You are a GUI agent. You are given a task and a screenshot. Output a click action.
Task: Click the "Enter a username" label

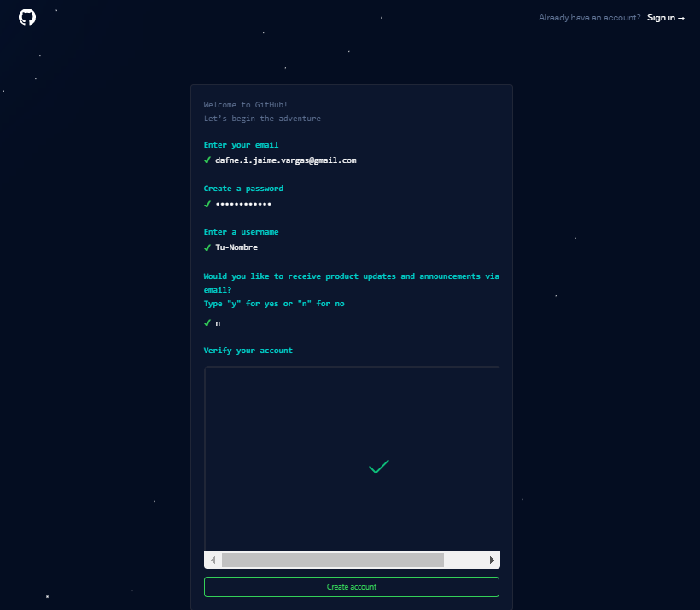click(241, 232)
